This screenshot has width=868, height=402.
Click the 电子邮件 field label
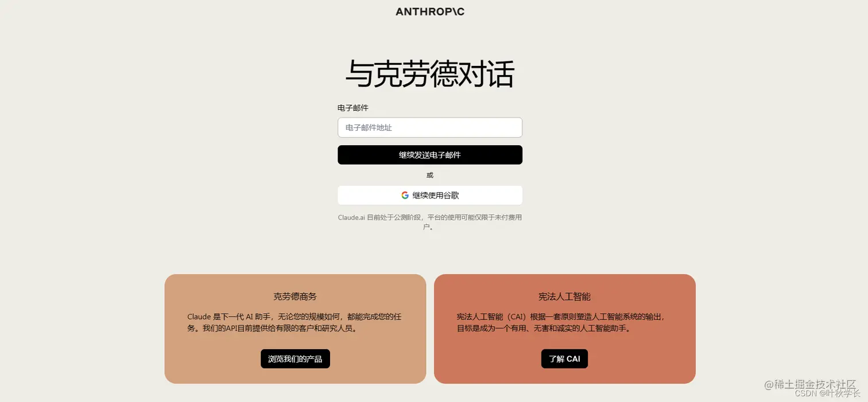pos(353,108)
